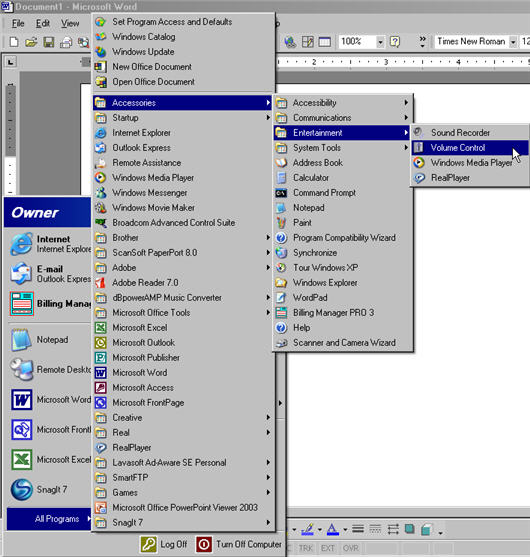This screenshot has width=530, height=557.
Task: Click the Log Off button
Action: (x=164, y=544)
